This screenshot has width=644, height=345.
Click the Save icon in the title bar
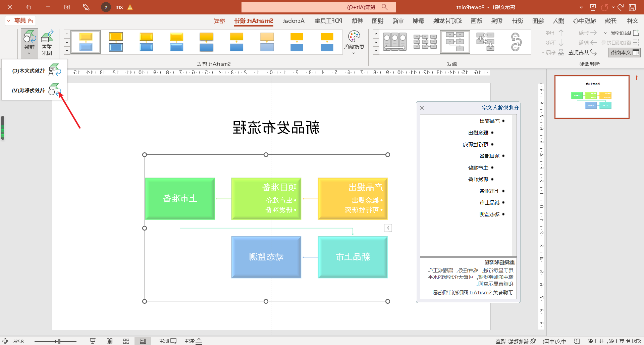pos(632,7)
